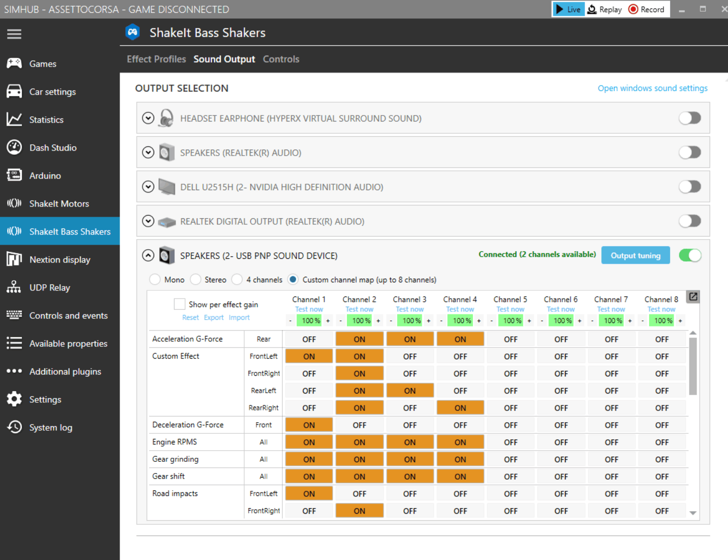Collapse the USB PnP Sound Device panel
The width and height of the screenshot is (728, 560).
[x=148, y=255]
